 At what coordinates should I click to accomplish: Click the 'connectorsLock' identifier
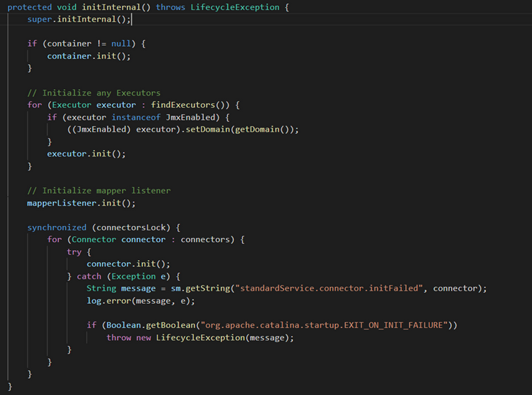point(131,228)
